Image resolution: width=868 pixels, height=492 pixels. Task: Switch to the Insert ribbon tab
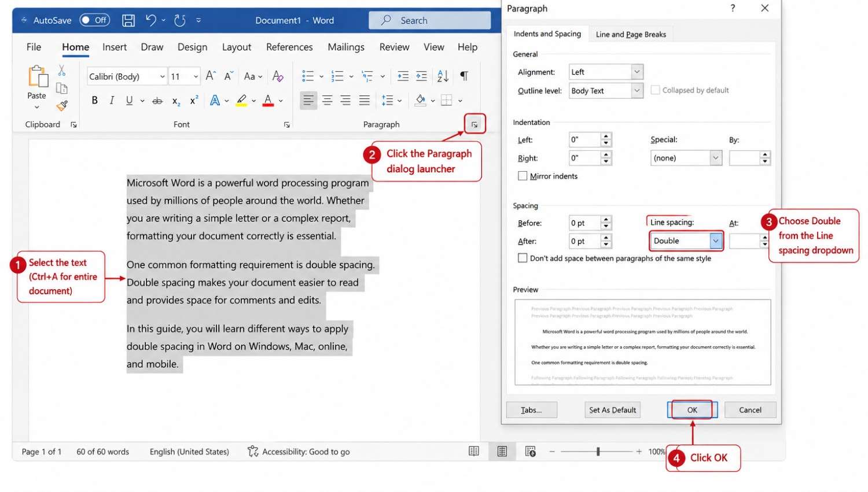point(115,47)
